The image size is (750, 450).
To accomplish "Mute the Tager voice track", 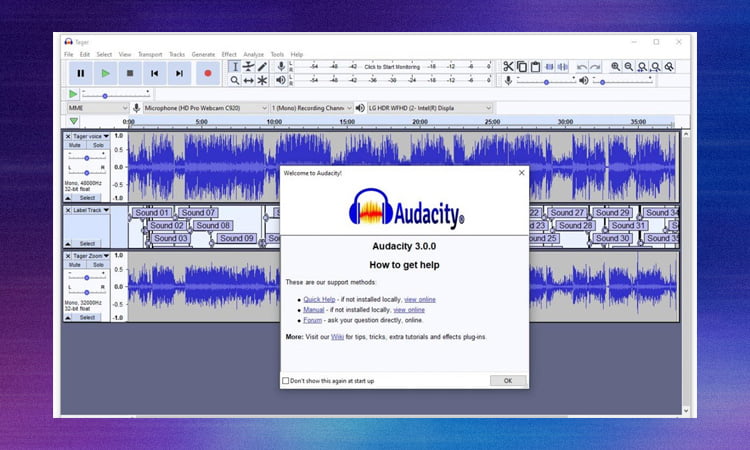I will [75, 145].
